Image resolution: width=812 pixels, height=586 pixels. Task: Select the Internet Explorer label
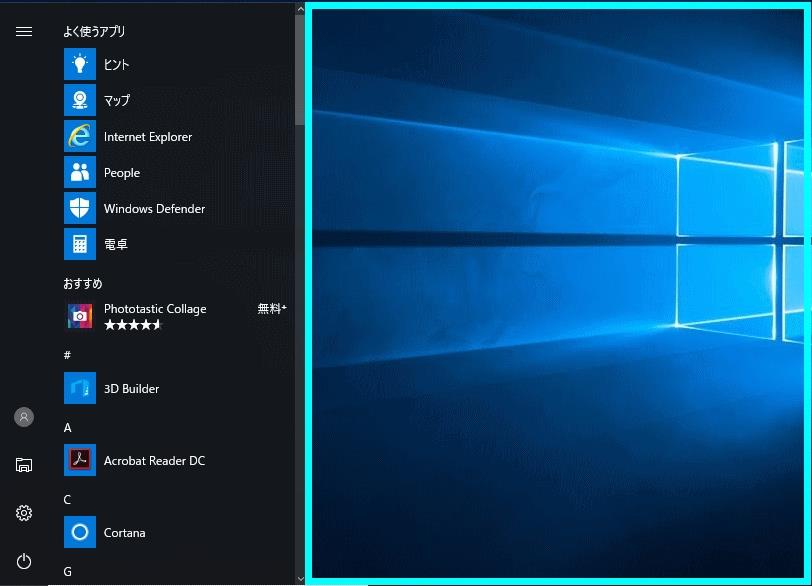tap(148, 137)
